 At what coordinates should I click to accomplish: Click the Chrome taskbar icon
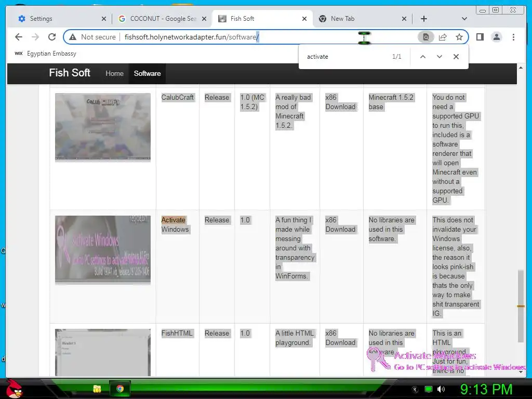(x=120, y=389)
